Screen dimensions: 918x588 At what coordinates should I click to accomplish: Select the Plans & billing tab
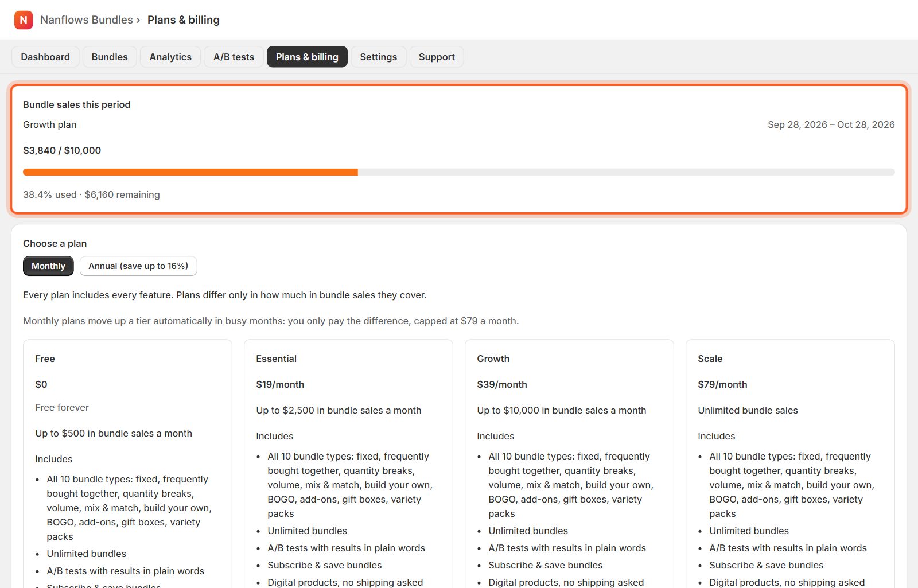[307, 57]
